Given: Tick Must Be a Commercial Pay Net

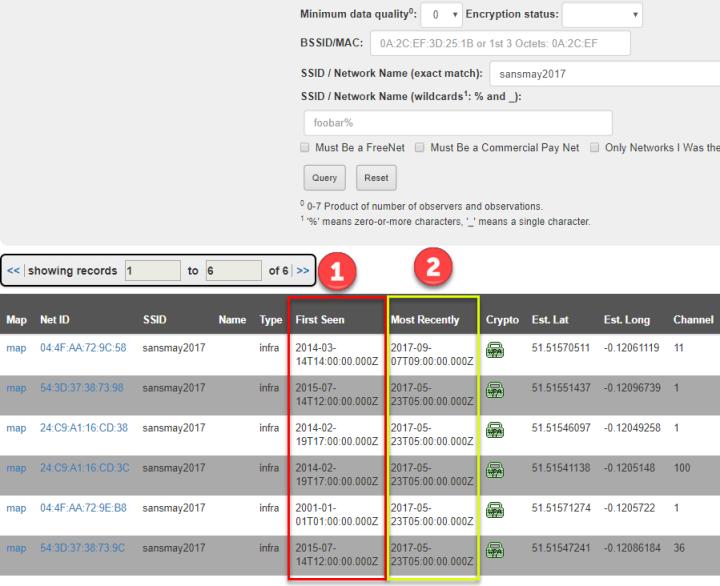Looking at the screenshot, I should point(421,147).
